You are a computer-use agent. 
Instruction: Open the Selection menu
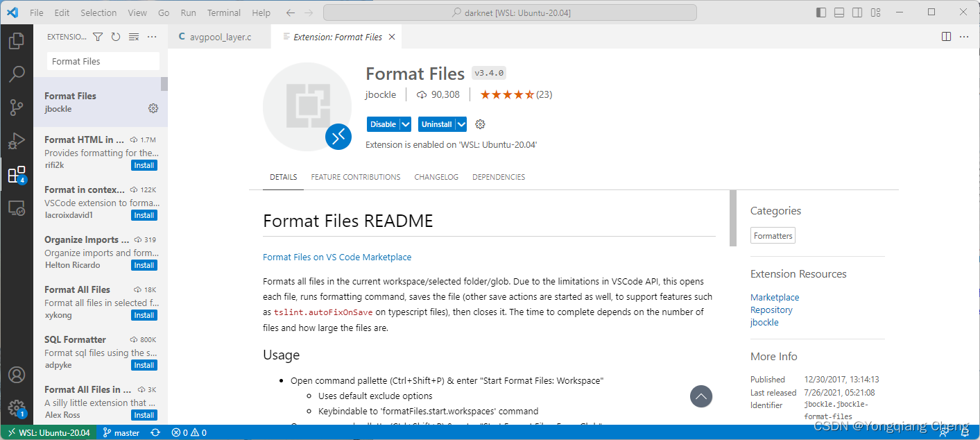tap(98, 12)
